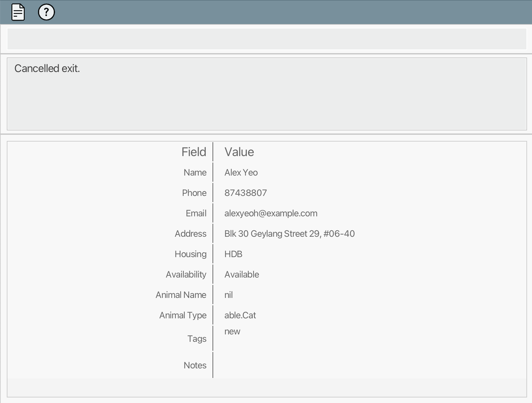Click the 'Notes' field label
This screenshot has width=532, height=403.
click(195, 365)
